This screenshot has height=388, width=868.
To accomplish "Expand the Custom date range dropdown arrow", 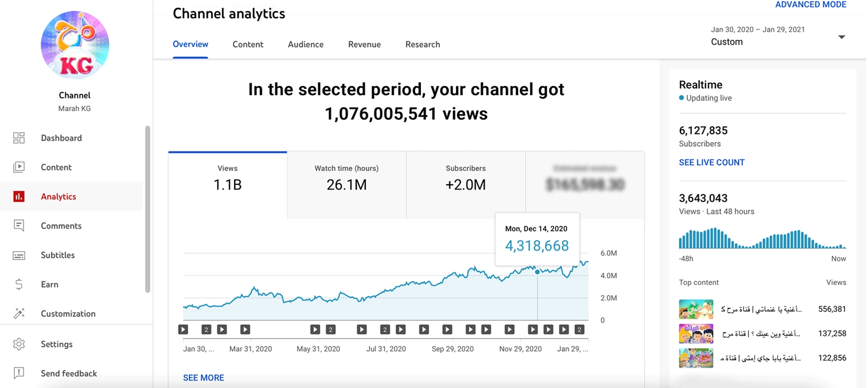I will (x=842, y=37).
